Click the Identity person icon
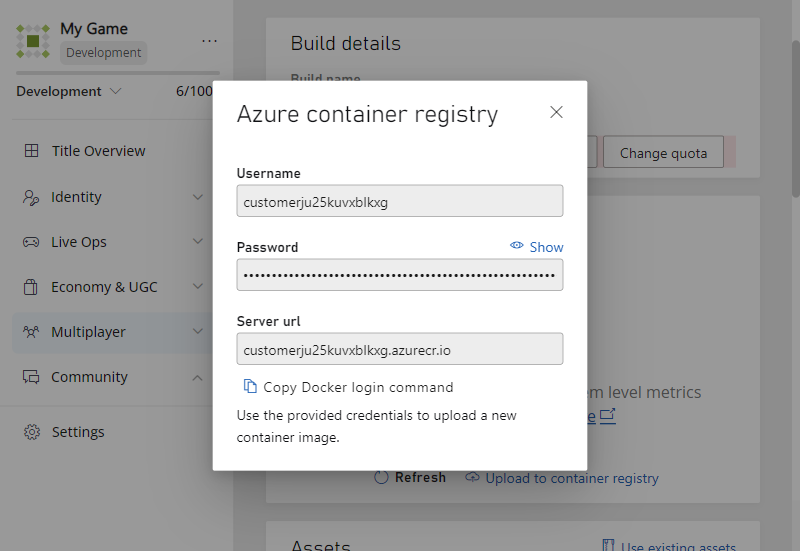800x551 pixels. pos(31,197)
